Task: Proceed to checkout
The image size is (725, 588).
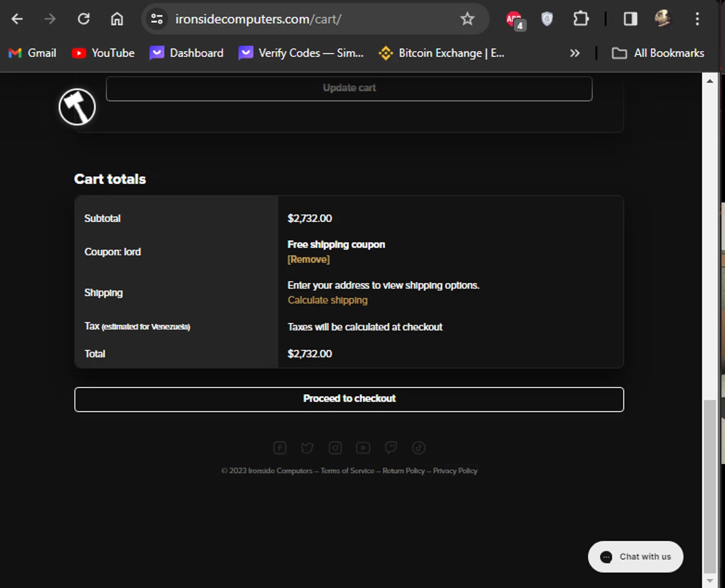Action: click(x=349, y=399)
